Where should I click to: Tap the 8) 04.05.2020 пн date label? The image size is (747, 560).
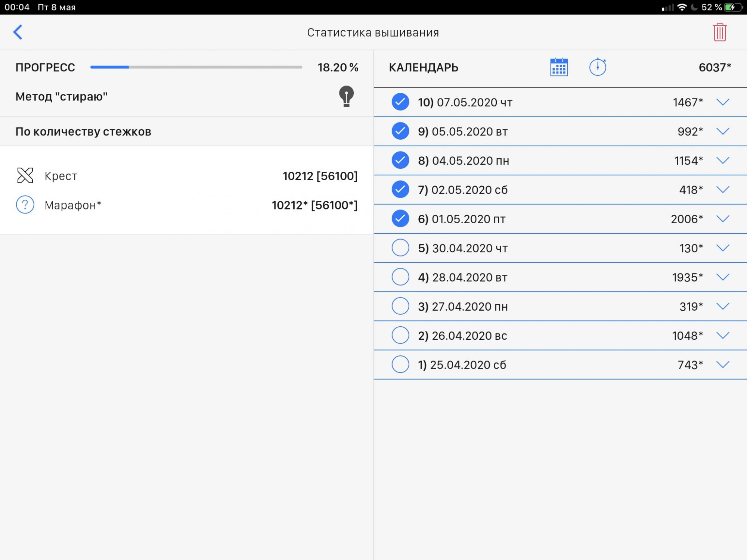tap(463, 161)
